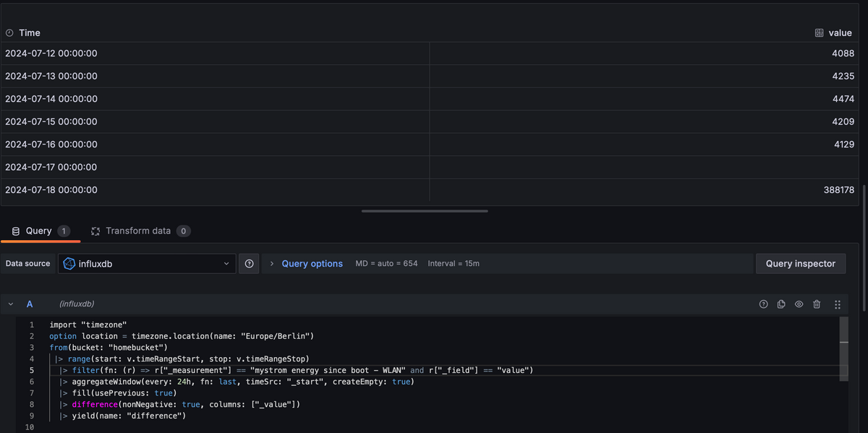Viewport: 868px width, 433px height.
Task: Select the 2024-07-14 00:00:00 time cell
Action: 215,99
